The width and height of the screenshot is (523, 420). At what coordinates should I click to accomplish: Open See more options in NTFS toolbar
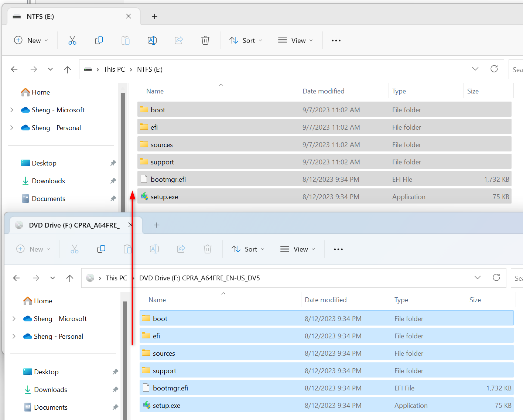click(x=336, y=41)
